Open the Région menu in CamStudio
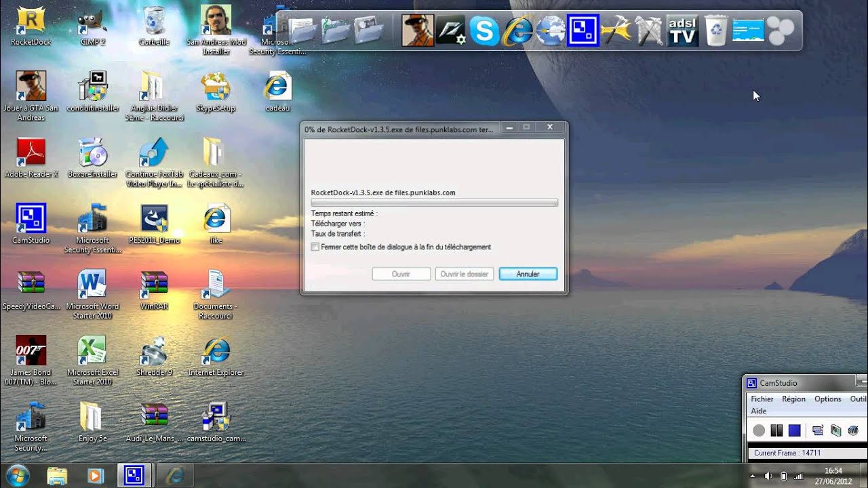Image resolution: width=868 pixels, height=488 pixels. pyautogui.click(x=793, y=399)
